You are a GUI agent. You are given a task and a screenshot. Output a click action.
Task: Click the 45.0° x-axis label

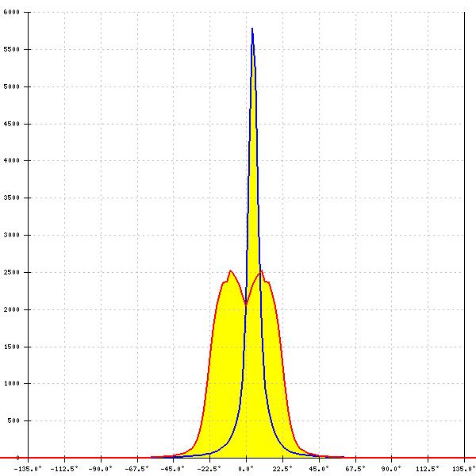point(319,469)
